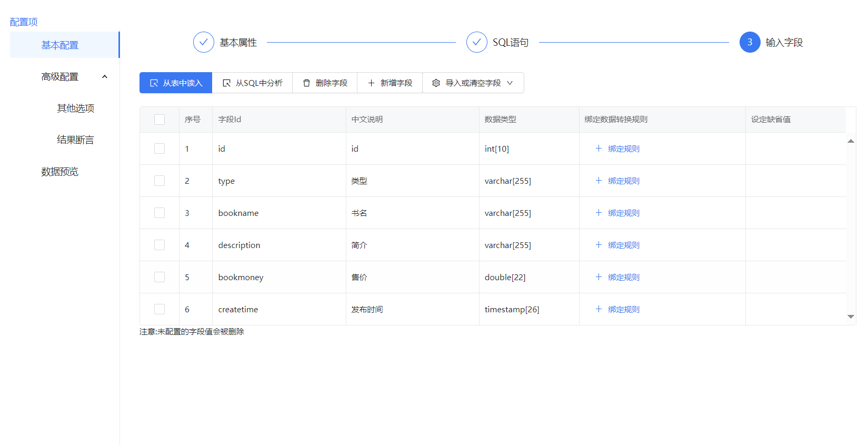Image resolution: width=868 pixels, height=445 pixels.
Task: Collapse the 高级配置 sidebar group
Action: (65, 76)
